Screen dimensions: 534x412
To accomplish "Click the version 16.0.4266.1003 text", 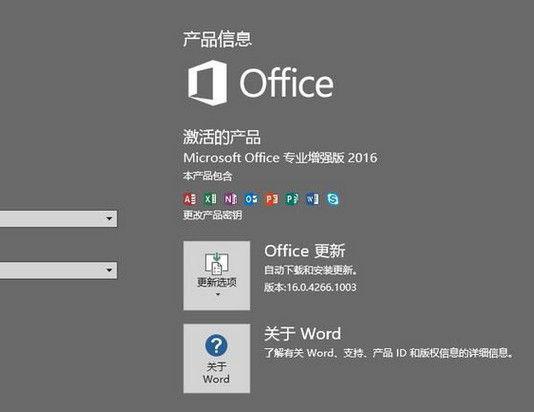I will click(310, 287).
